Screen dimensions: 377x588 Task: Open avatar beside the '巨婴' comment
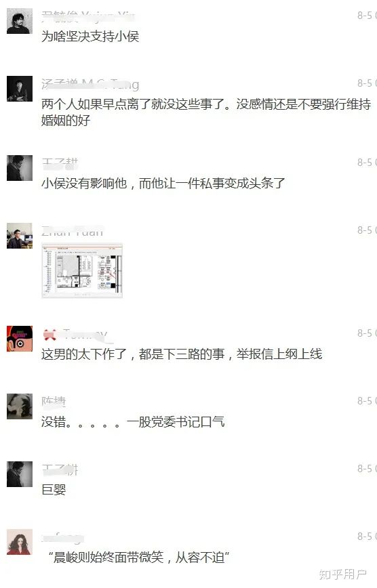point(20,474)
